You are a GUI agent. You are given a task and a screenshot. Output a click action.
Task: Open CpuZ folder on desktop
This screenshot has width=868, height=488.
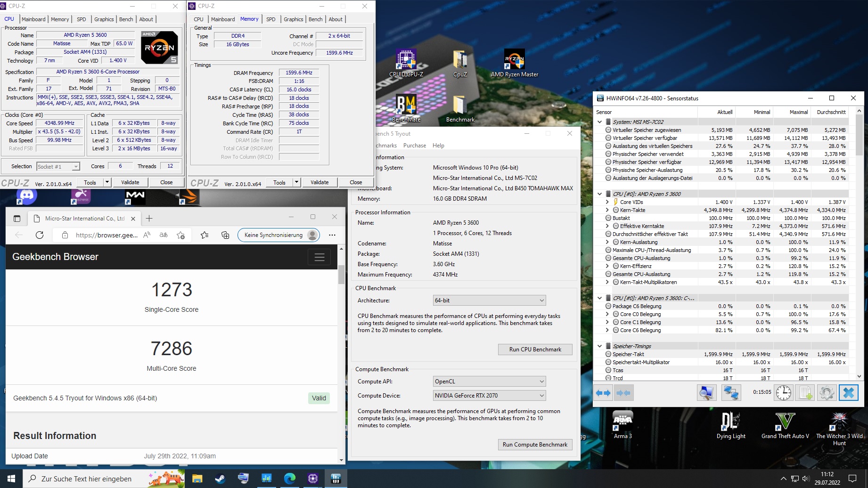click(460, 63)
